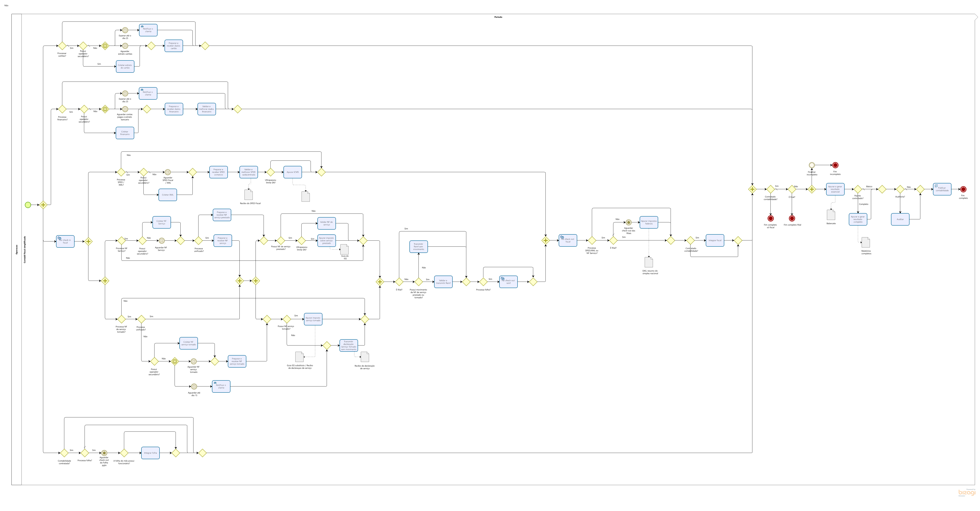The width and height of the screenshot is (980, 511).
Task: Click the 'Fim completo só fiscal' end event
Action: [770, 218]
